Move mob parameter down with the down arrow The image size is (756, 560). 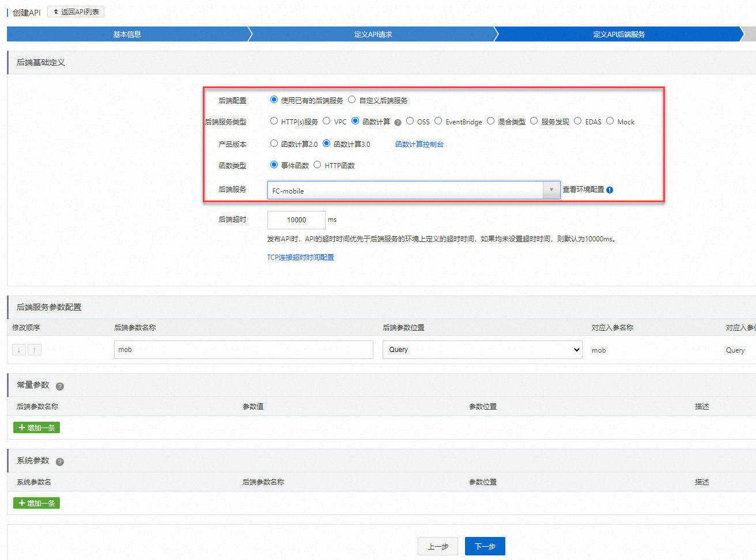coord(19,350)
